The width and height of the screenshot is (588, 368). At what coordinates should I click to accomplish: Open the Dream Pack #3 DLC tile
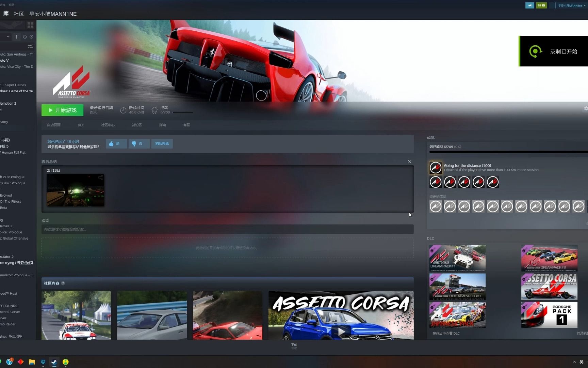coord(457,287)
